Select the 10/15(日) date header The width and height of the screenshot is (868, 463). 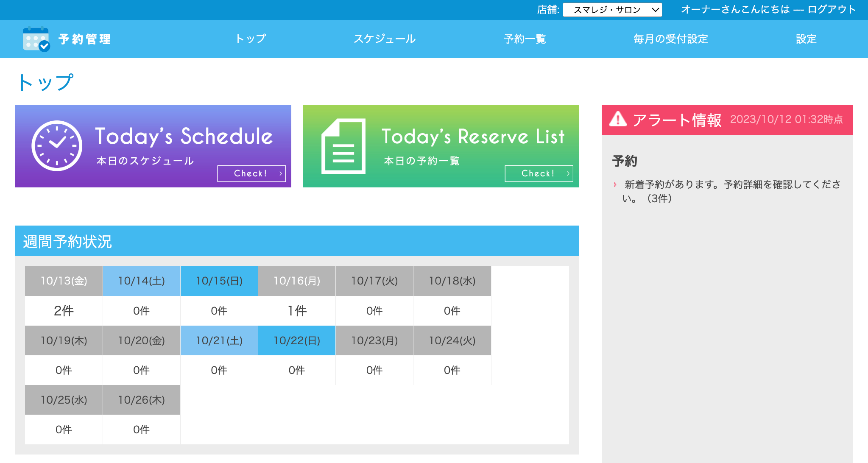click(219, 281)
